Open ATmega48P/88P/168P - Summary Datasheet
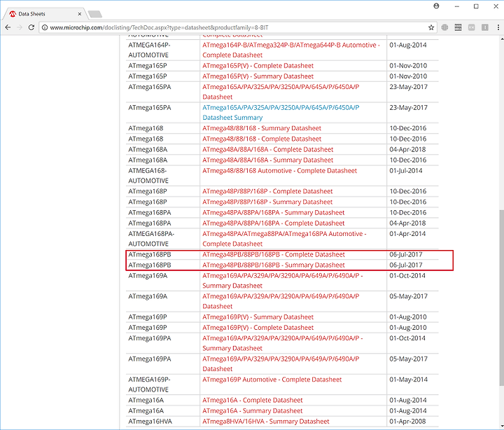 pyautogui.click(x=267, y=202)
